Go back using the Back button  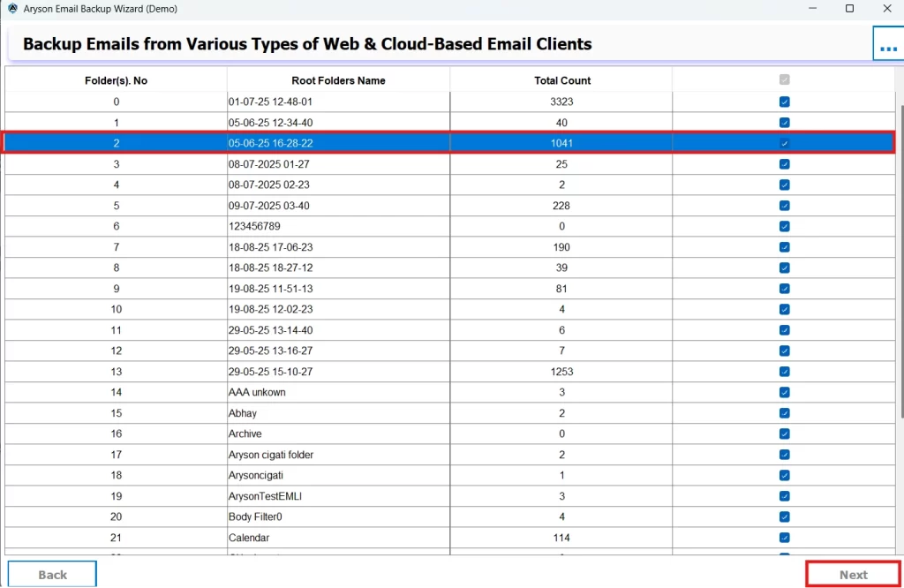tap(52, 574)
